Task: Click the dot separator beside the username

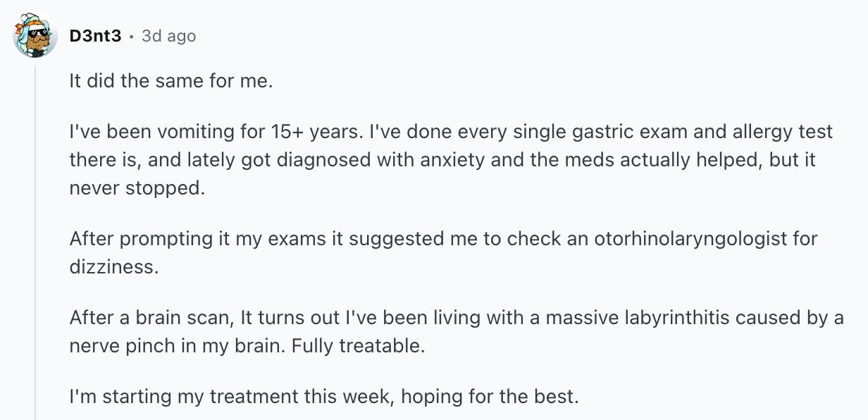Action: point(132,37)
